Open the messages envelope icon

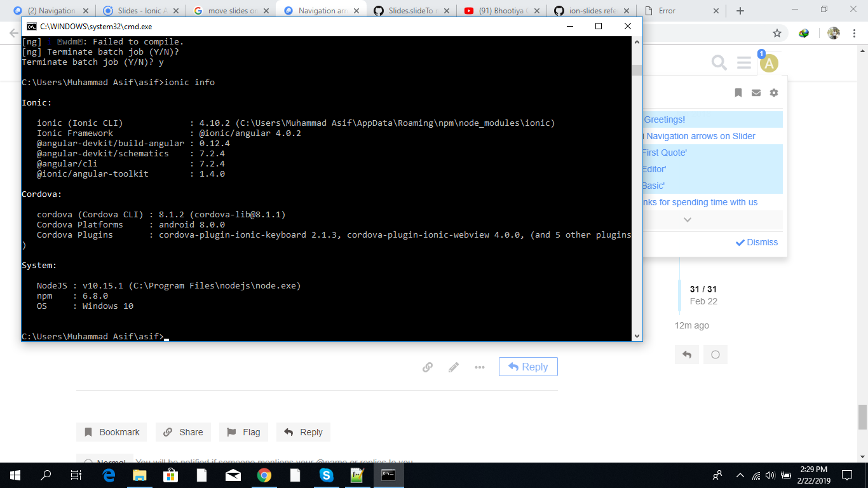coord(756,93)
